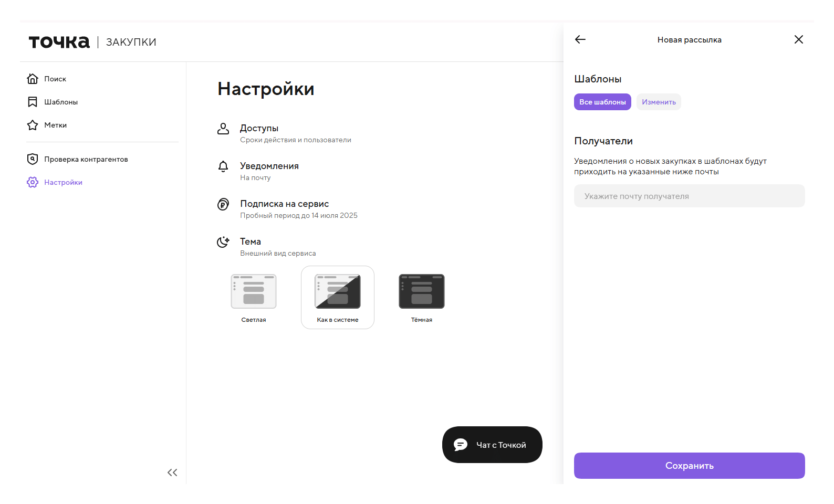Click the shield icon for Проверка контрагентов
Screen dimensions: 834x504
[33, 159]
